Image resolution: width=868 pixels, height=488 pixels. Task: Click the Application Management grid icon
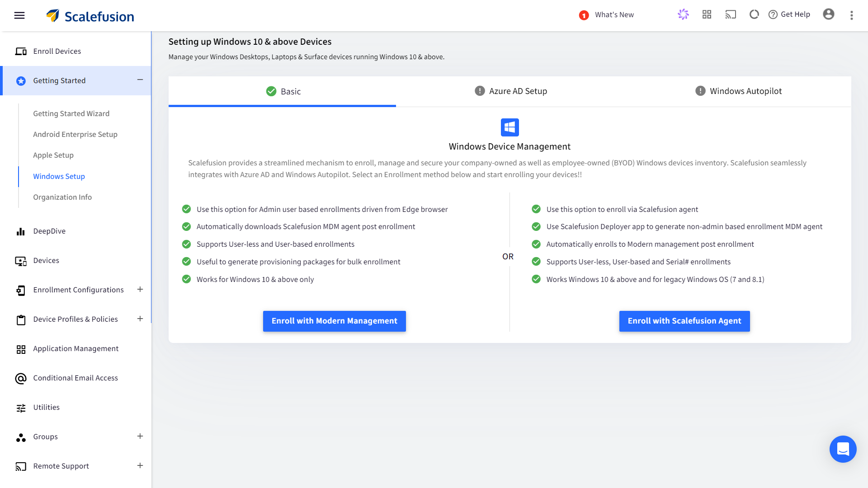(x=21, y=349)
